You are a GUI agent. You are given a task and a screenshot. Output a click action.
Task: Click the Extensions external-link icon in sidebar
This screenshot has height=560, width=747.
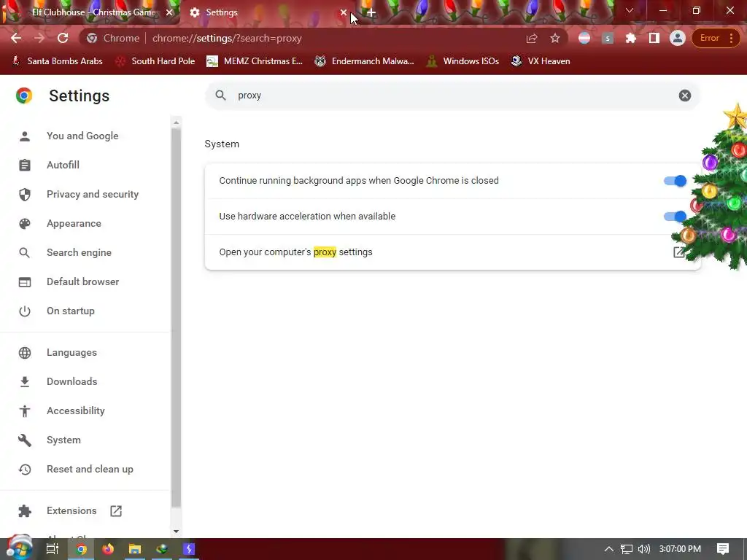pyautogui.click(x=116, y=511)
